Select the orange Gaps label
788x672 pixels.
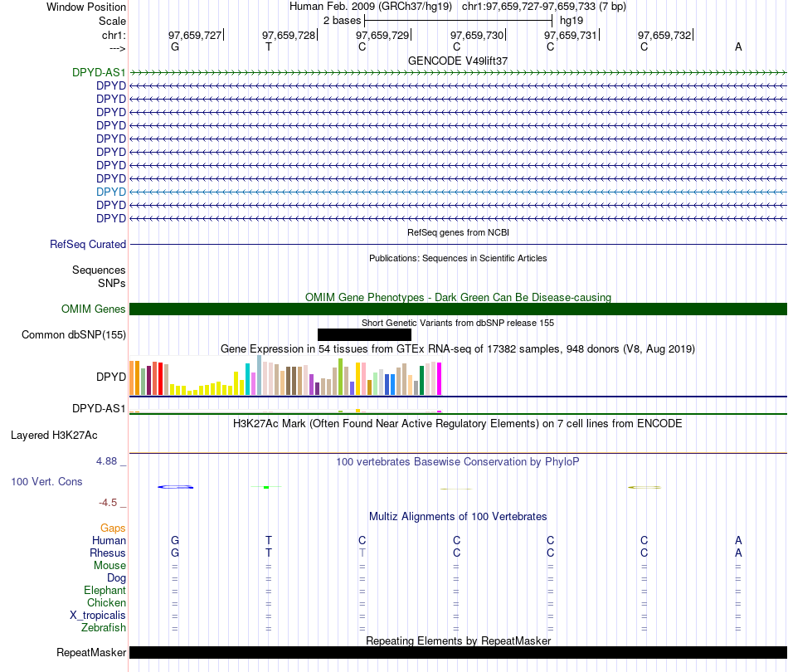pos(113,528)
